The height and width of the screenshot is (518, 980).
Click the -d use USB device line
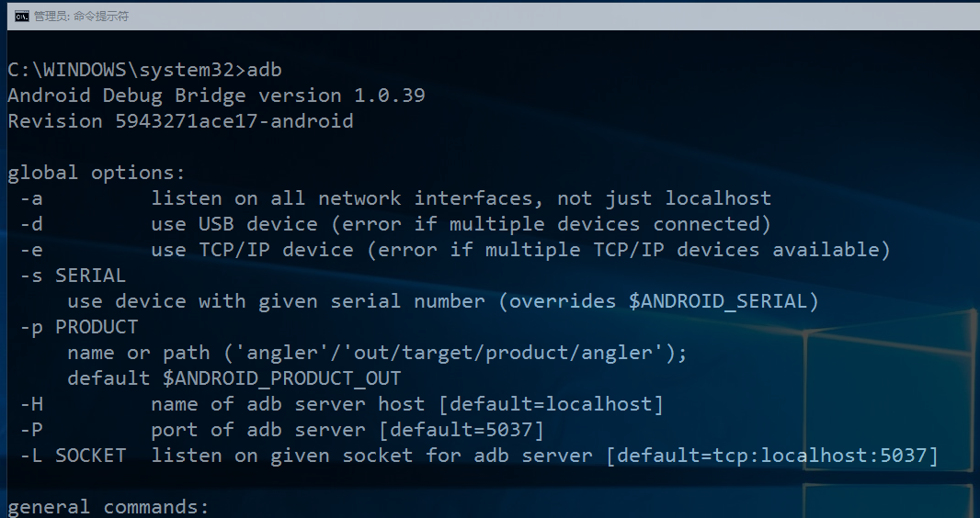click(395, 224)
